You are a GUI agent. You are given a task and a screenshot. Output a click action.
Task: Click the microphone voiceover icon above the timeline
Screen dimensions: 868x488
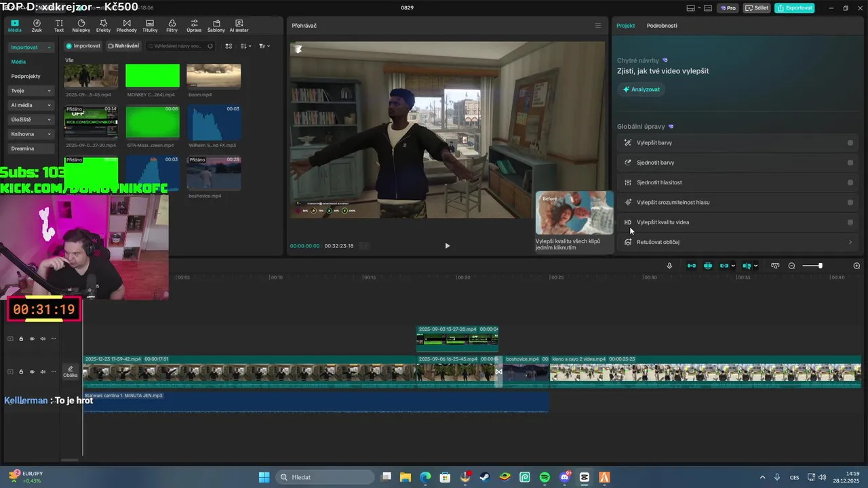point(669,266)
